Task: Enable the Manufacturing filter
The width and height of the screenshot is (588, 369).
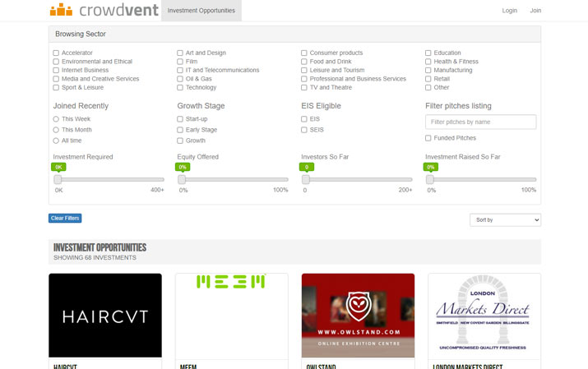Action: click(x=428, y=70)
